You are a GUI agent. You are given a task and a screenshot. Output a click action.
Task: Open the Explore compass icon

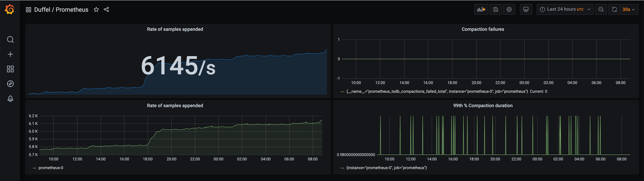(10, 84)
